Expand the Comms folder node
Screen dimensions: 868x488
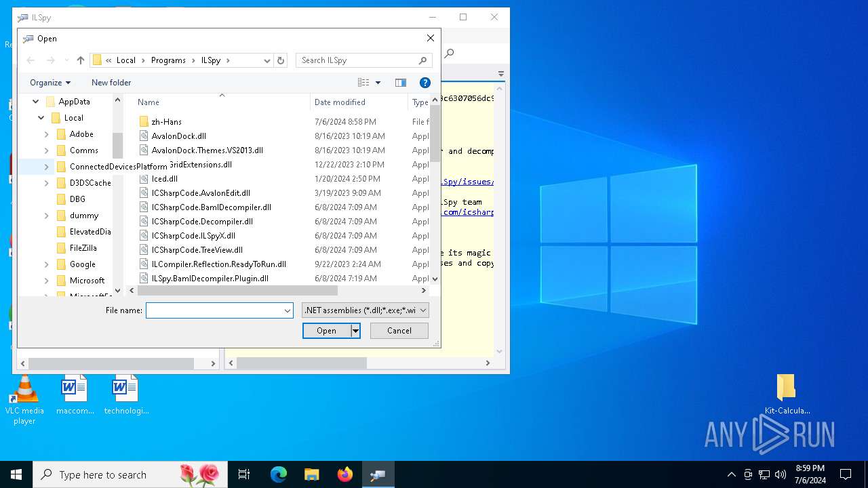(x=47, y=150)
